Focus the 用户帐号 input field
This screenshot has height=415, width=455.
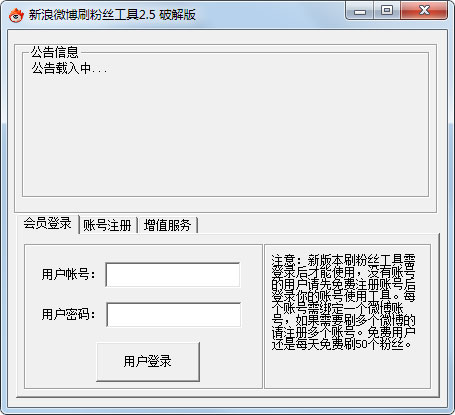(x=173, y=275)
